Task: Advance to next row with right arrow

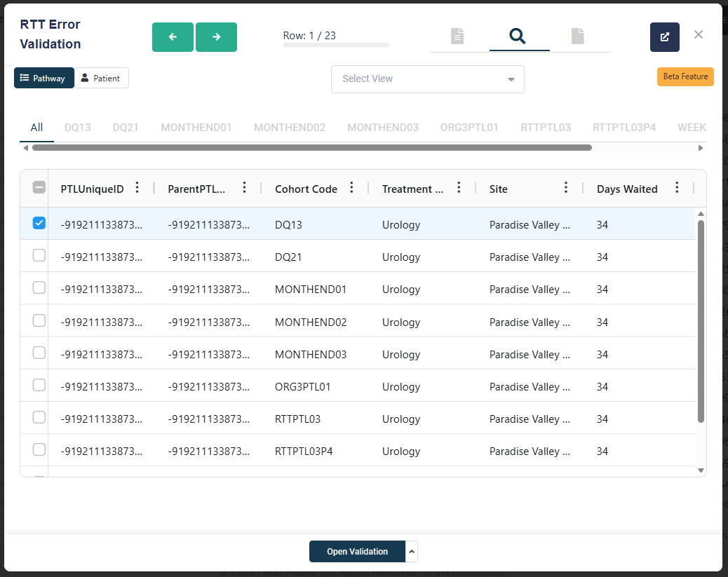Action: tap(216, 37)
